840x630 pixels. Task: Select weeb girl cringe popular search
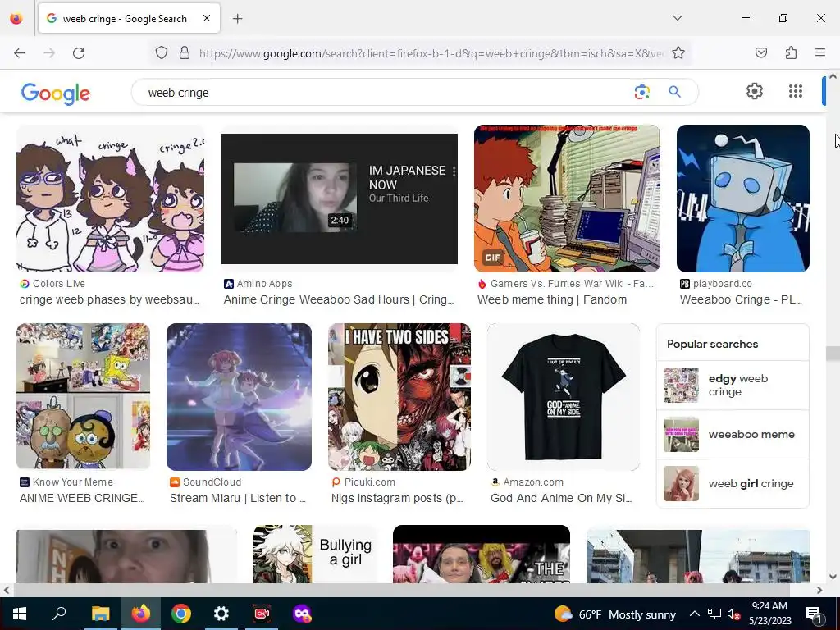coord(733,483)
